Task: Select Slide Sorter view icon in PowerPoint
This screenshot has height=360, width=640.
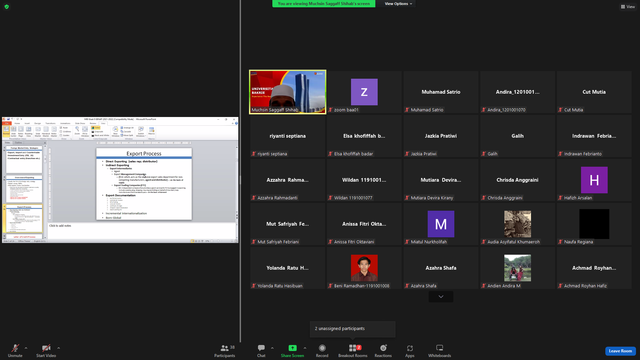Action: pyautogui.click(x=13, y=131)
